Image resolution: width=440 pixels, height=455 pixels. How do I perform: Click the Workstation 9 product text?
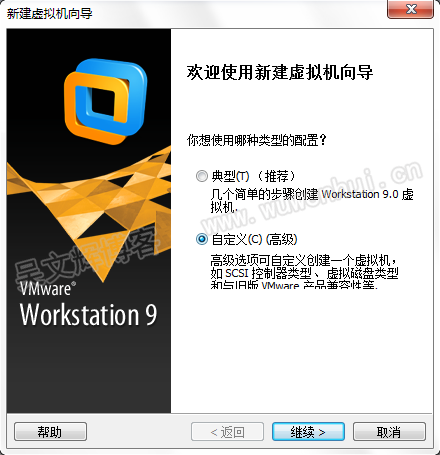(88, 314)
